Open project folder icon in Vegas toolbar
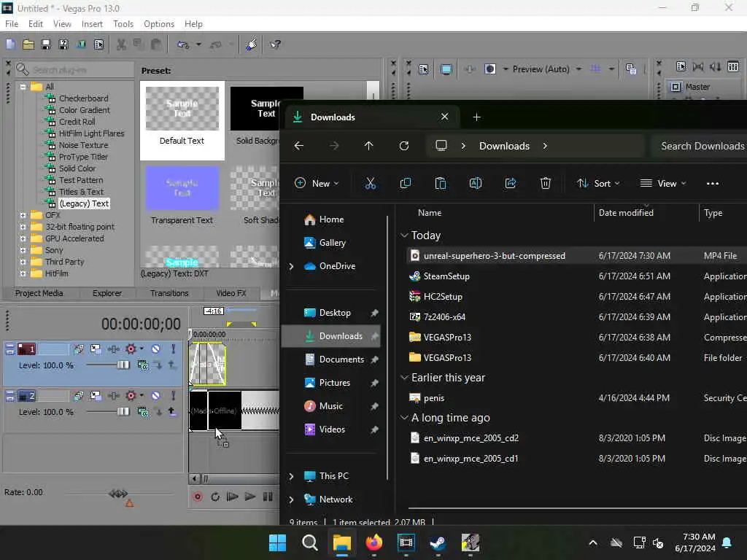747x560 pixels. (28, 44)
